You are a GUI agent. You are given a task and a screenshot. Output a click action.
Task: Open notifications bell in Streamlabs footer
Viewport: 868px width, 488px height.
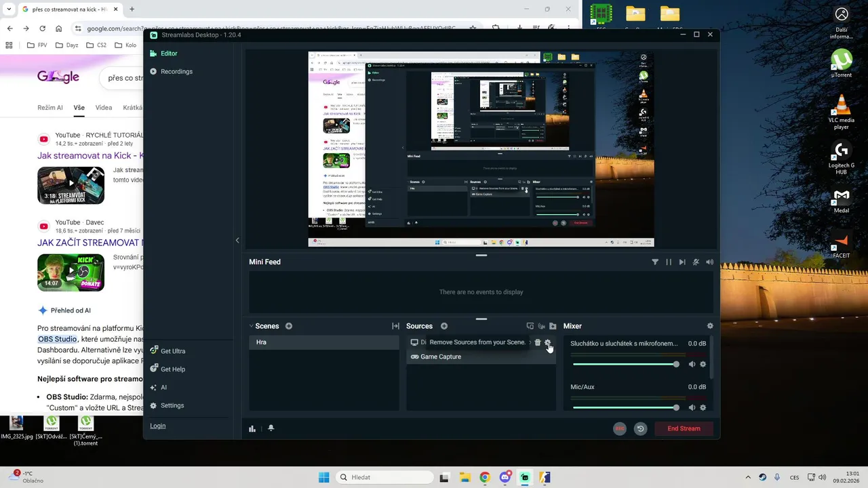(271, 428)
